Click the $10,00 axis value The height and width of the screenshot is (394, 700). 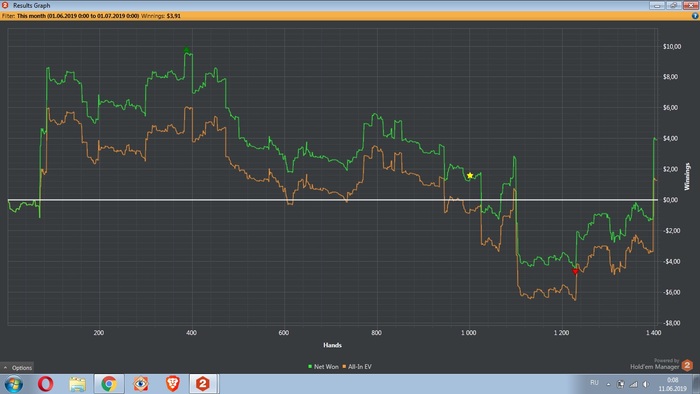672,46
